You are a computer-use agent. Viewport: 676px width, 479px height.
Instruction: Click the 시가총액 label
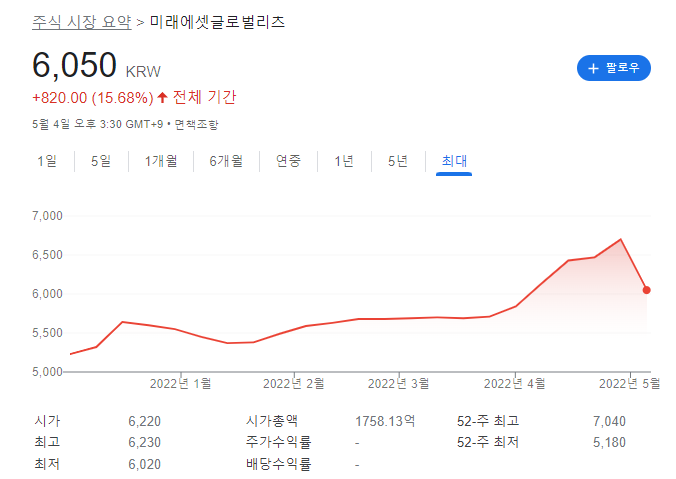(272, 421)
